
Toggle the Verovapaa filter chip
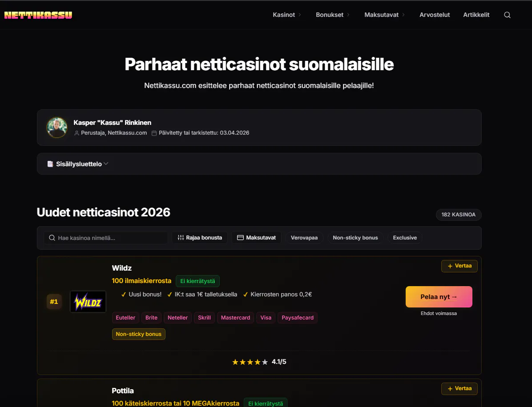click(x=304, y=238)
